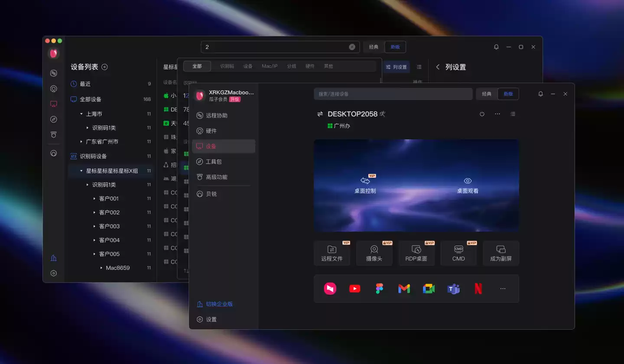Click the 升级 upgrade badge

(234, 100)
